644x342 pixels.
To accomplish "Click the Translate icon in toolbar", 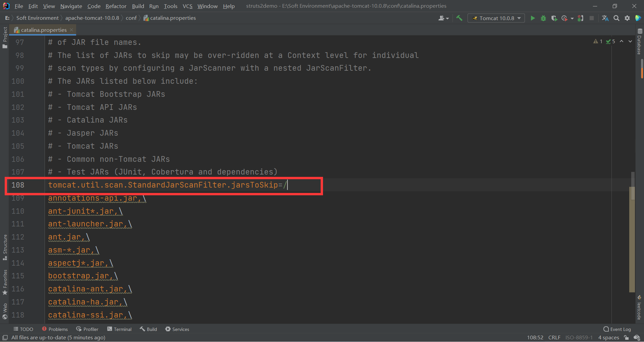I will (605, 18).
